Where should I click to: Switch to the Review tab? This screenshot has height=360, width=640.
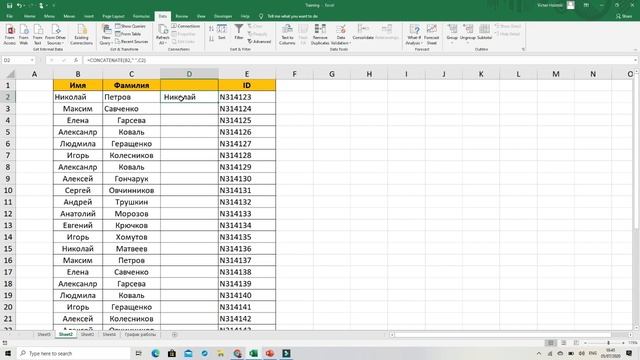pyautogui.click(x=182, y=16)
